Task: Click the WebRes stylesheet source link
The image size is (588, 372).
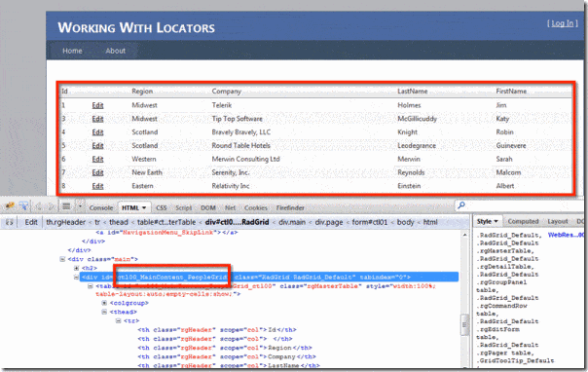Action: (x=567, y=235)
